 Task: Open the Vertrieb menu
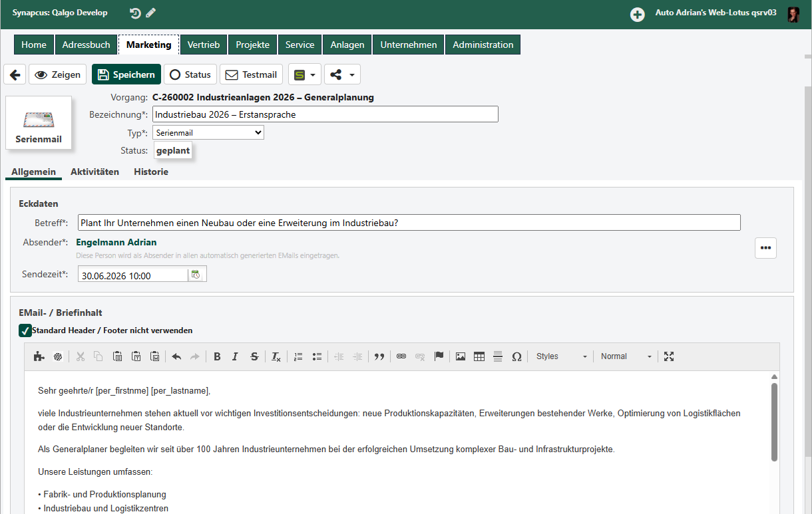(x=204, y=45)
